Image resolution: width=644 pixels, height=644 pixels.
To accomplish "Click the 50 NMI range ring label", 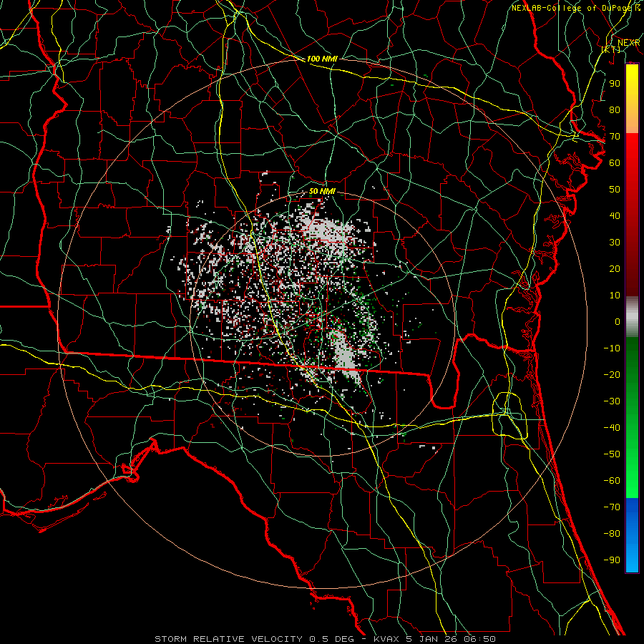I will point(322,191).
